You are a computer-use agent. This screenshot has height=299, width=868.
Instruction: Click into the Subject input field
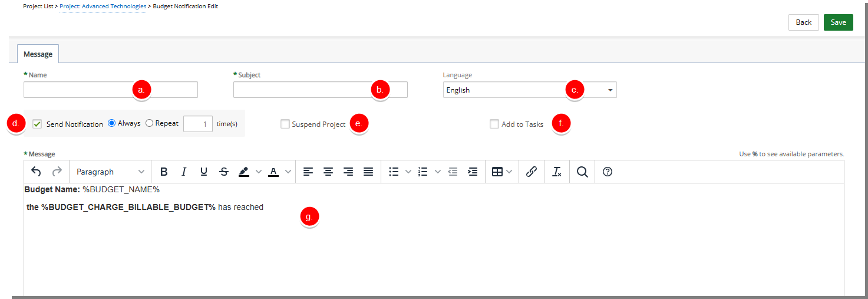click(x=321, y=90)
